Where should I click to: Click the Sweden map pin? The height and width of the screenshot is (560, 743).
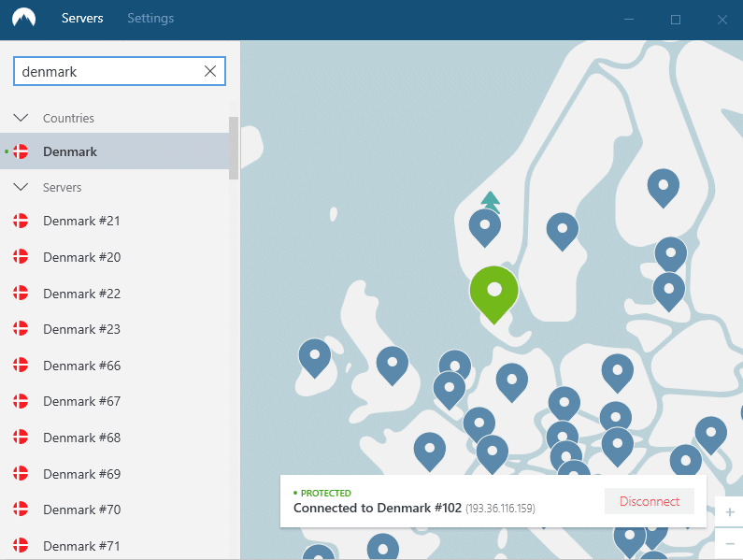(x=563, y=232)
